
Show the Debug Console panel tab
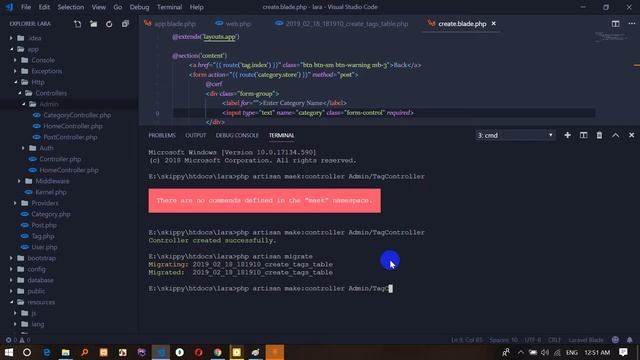pyautogui.click(x=237, y=135)
